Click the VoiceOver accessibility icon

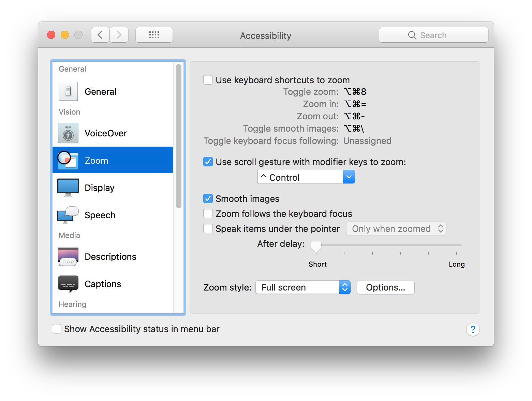[68, 133]
